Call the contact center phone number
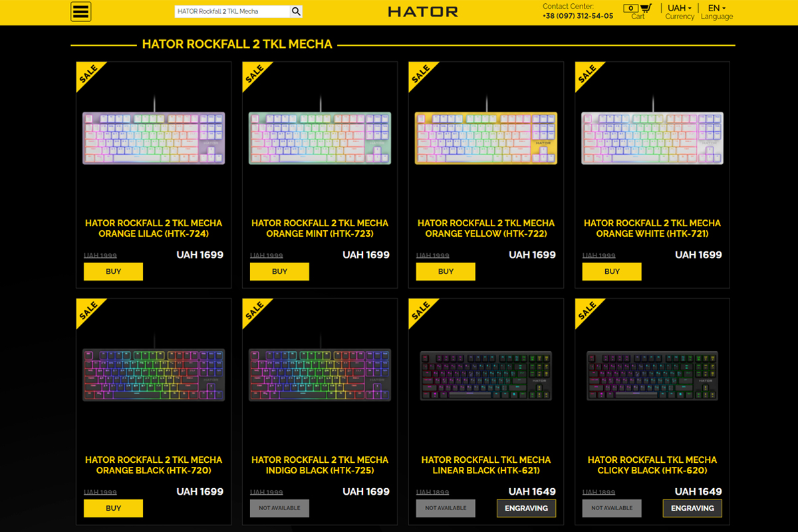Screen dimensions: 798x532 pos(578,16)
